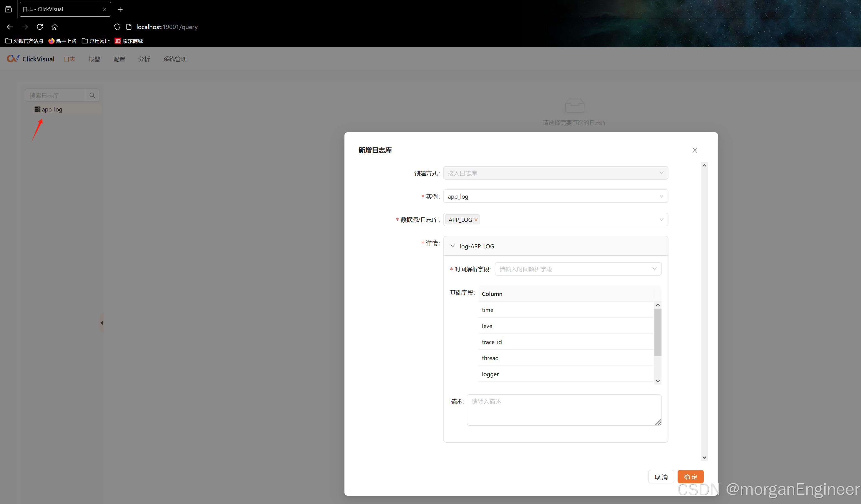Click the shield tracking protection icon

click(x=117, y=27)
